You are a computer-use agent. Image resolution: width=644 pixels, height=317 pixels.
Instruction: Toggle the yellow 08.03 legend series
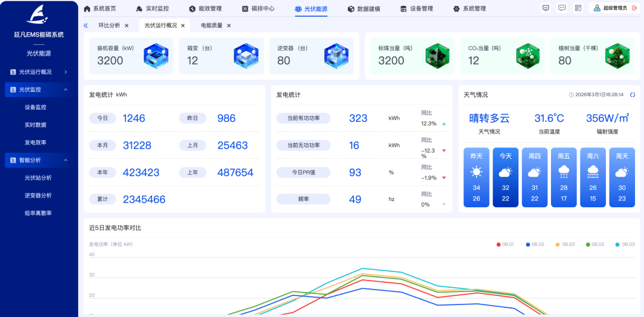pyautogui.click(x=565, y=244)
